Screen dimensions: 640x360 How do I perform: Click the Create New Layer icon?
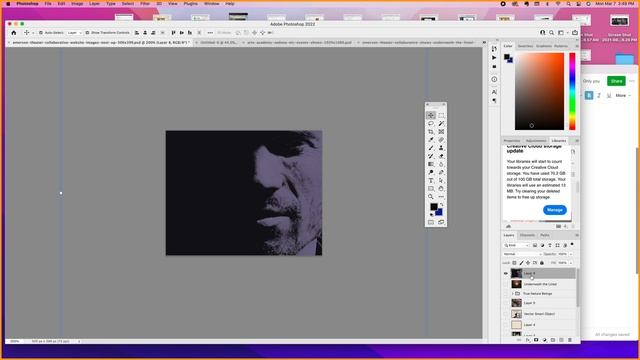(x=561, y=340)
